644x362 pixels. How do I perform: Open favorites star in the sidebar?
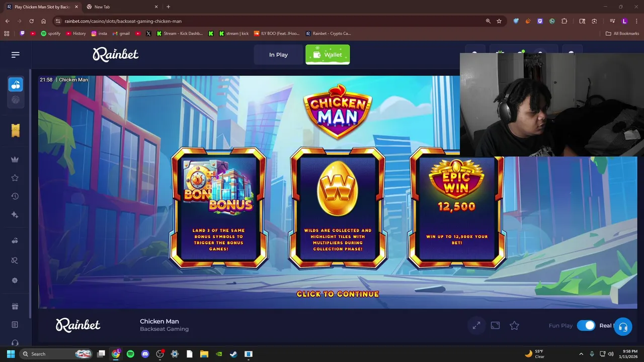click(15, 177)
